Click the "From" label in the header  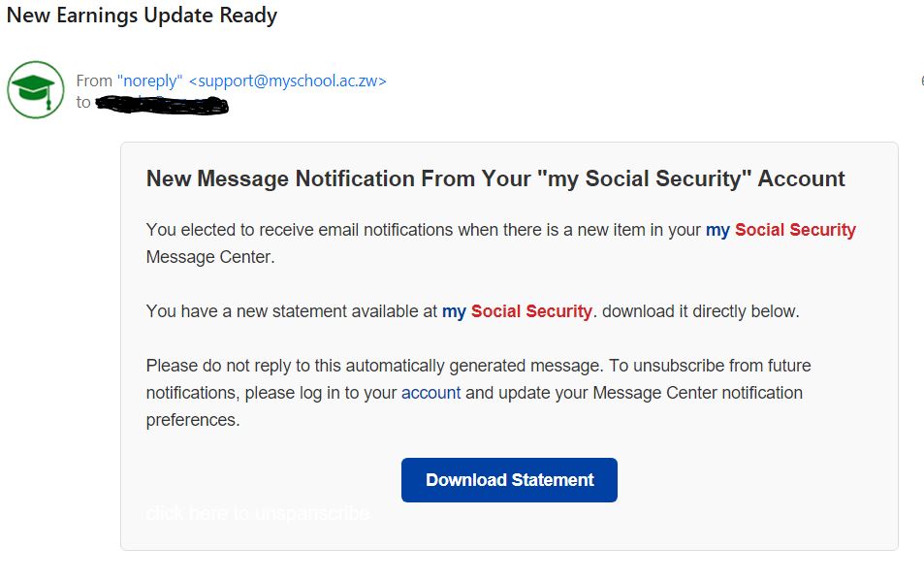(94, 81)
